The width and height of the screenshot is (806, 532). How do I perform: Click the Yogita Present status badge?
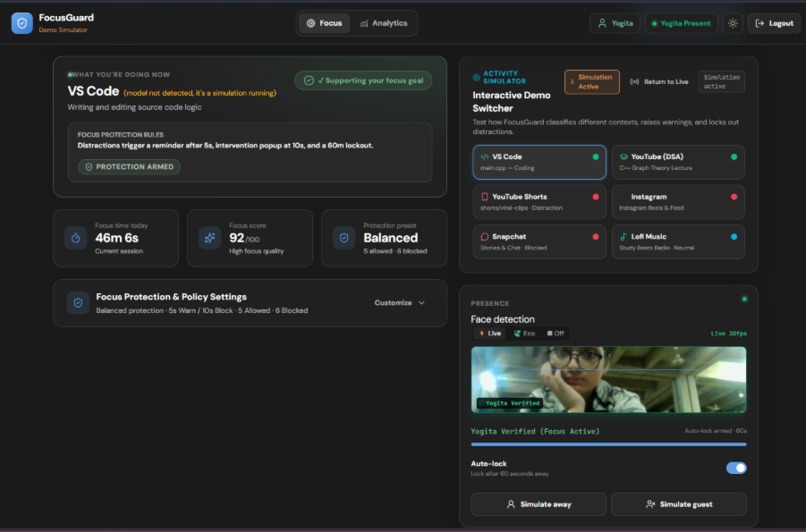(681, 23)
